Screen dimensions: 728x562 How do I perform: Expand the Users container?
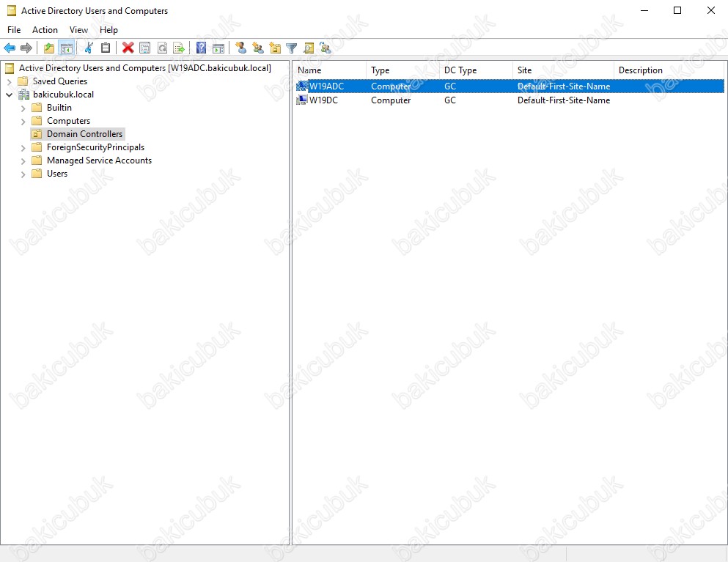coord(23,174)
